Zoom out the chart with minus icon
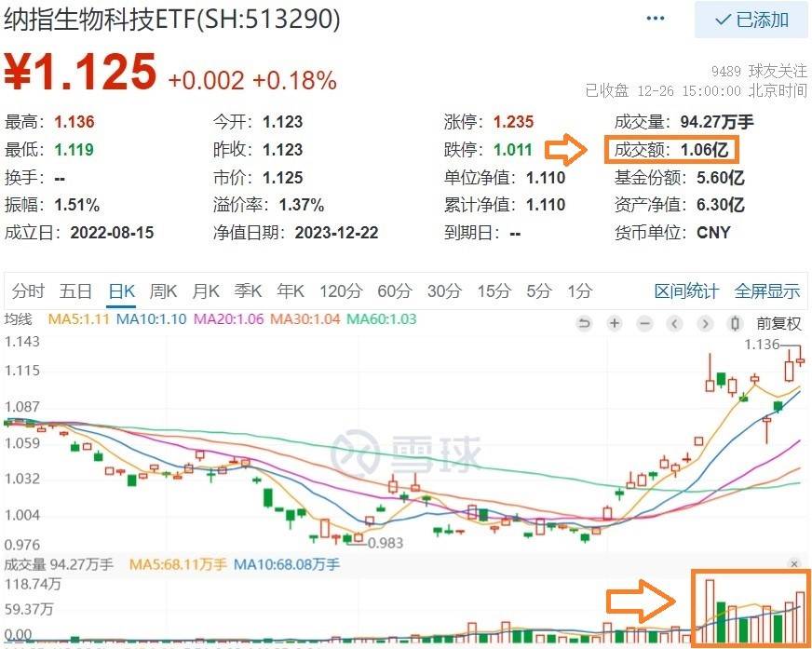Screen dimensions: 812x649 pos(644,324)
